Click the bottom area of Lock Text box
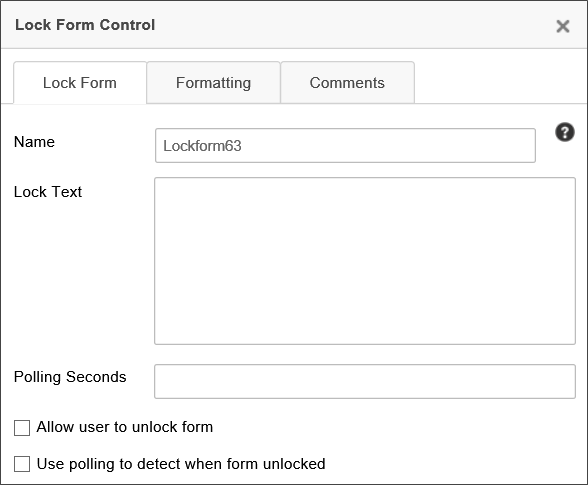588x485 pixels. coord(364,330)
